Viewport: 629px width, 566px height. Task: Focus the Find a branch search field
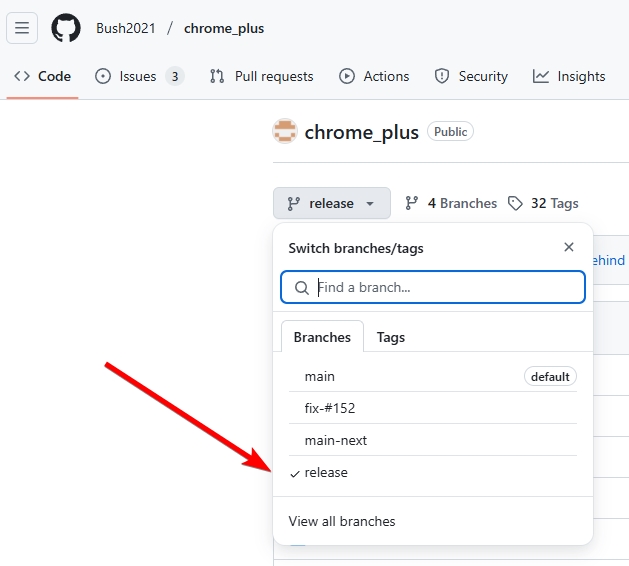point(445,287)
